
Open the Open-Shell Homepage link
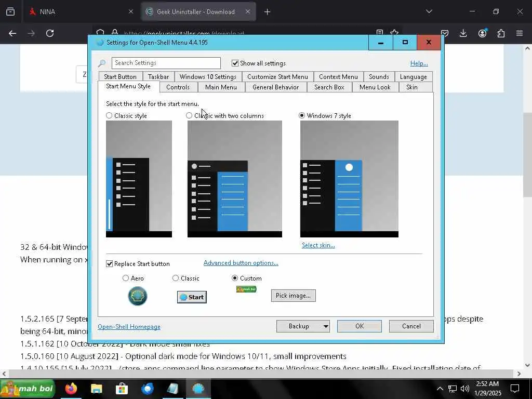[129, 326]
